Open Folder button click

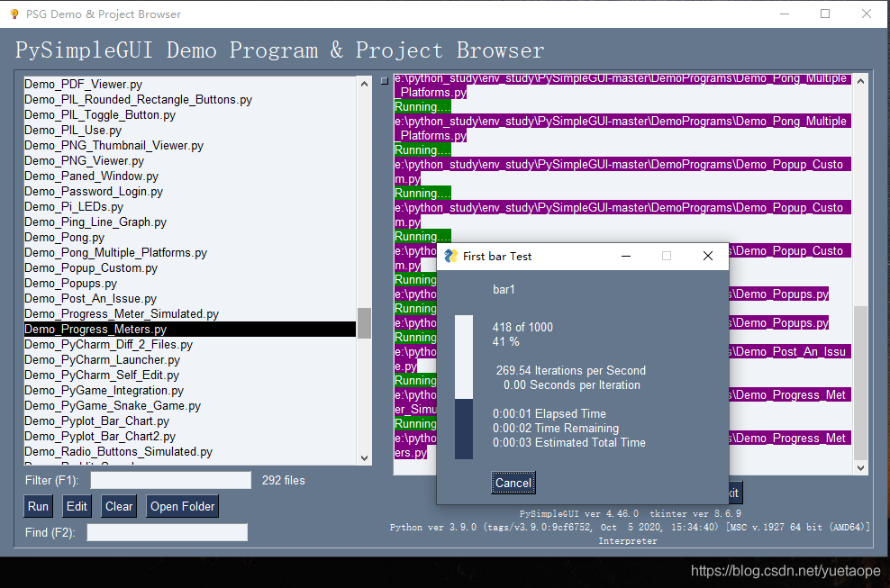pyautogui.click(x=182, y=506)
